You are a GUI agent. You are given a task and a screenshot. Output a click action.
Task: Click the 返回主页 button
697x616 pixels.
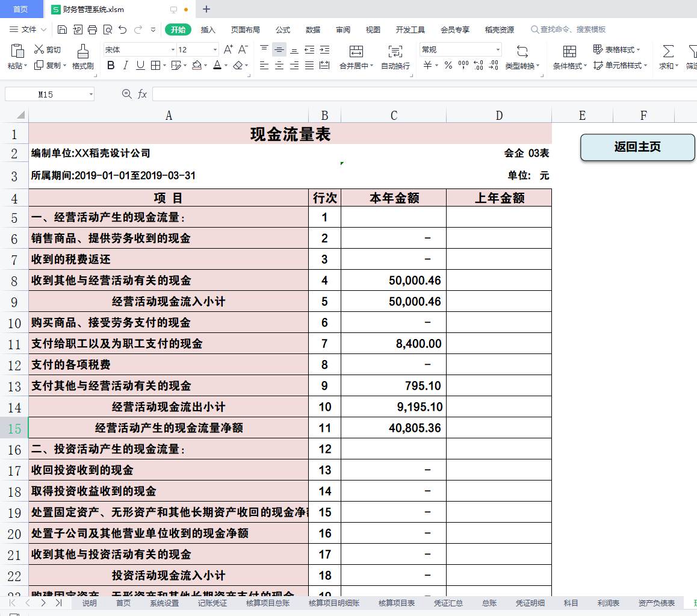(x=637, y=147)
